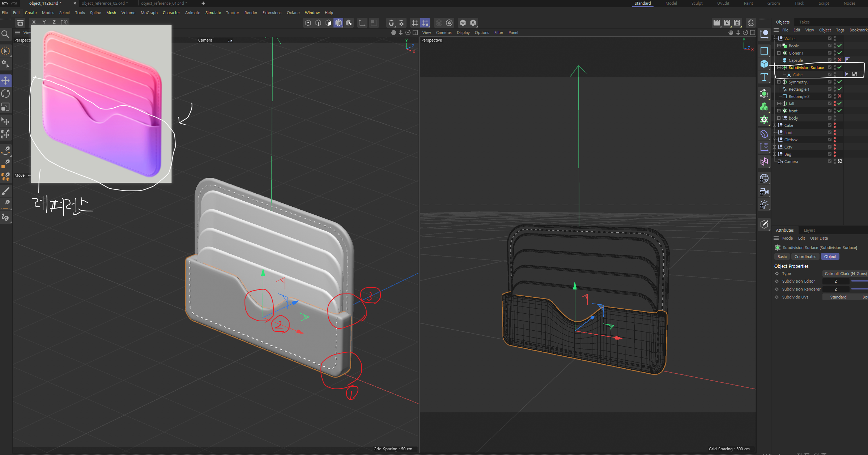Expand the Lock object

coord(775,133)
